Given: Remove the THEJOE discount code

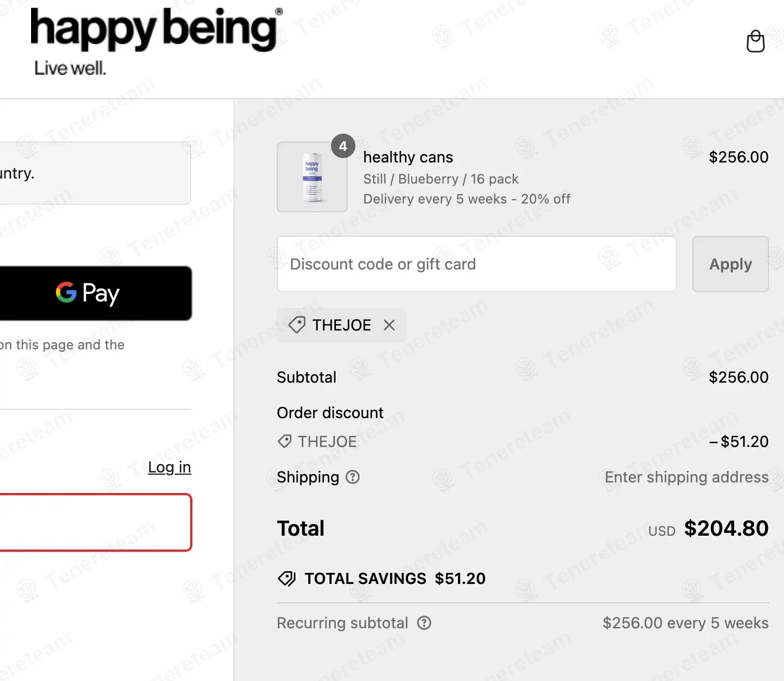Looking at the screenshot, I should pyautogui.click(x=389, y=325).
